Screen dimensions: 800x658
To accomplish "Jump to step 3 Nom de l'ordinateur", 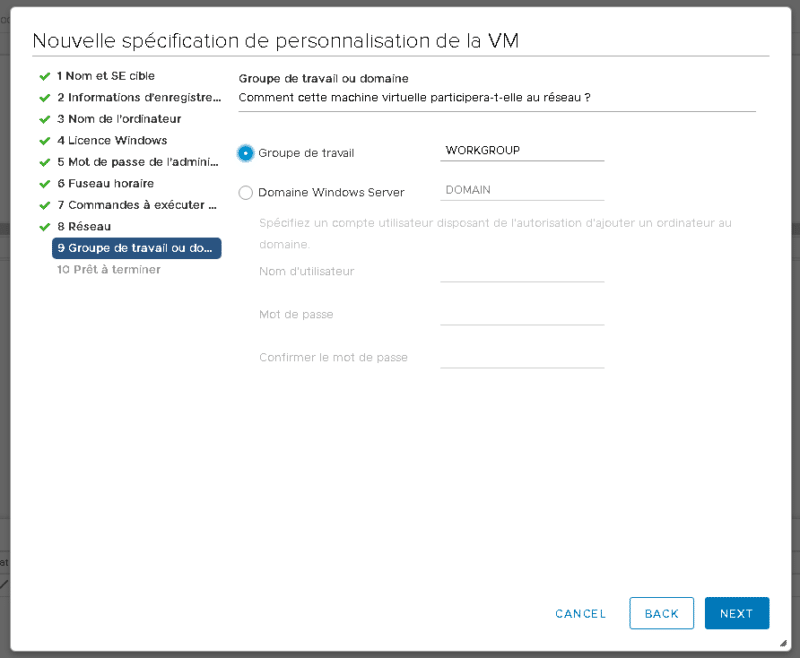I will pyautogui.click(x=118, y=119).
